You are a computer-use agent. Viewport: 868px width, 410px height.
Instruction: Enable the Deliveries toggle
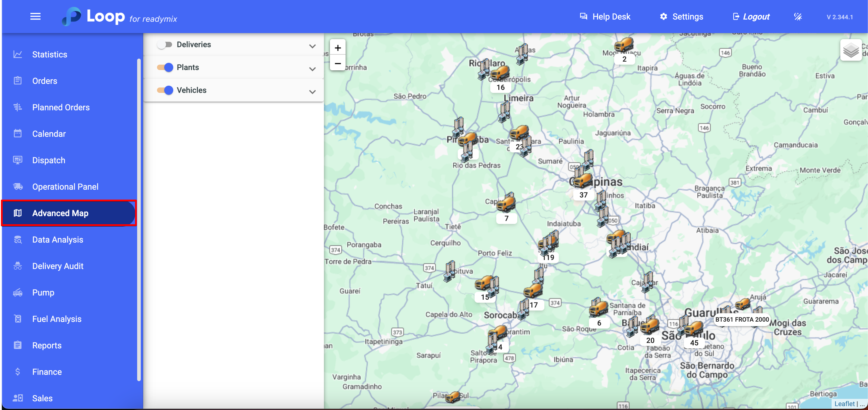coord(165,44)
